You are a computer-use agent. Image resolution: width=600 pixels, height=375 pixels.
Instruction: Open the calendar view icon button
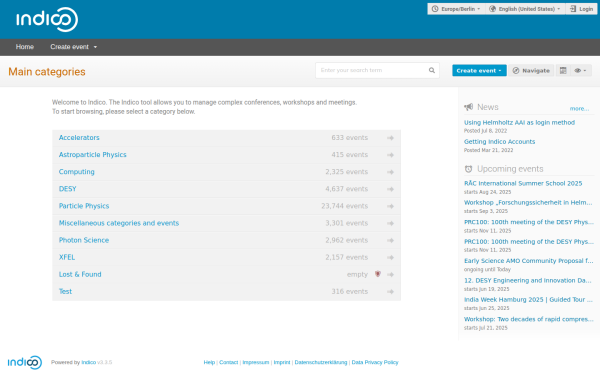click(563, 70)
